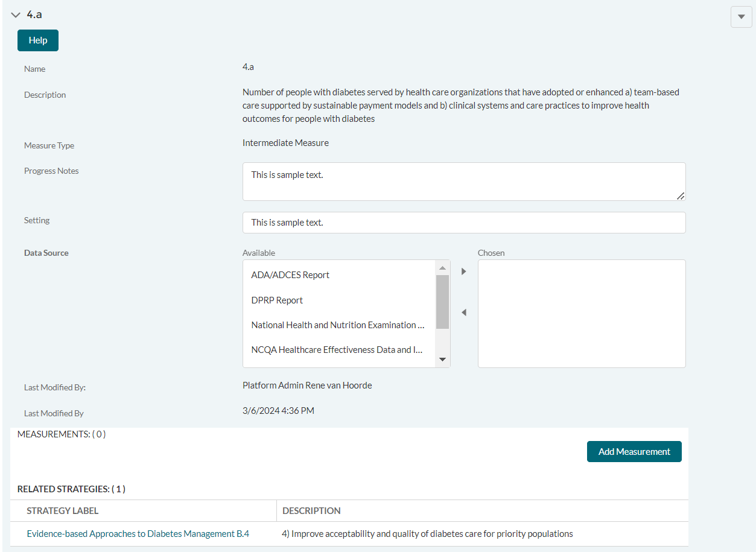756x552 pixels.
Task: Open the top-right actions dropdown menu
Action: [x=742, y=17]
